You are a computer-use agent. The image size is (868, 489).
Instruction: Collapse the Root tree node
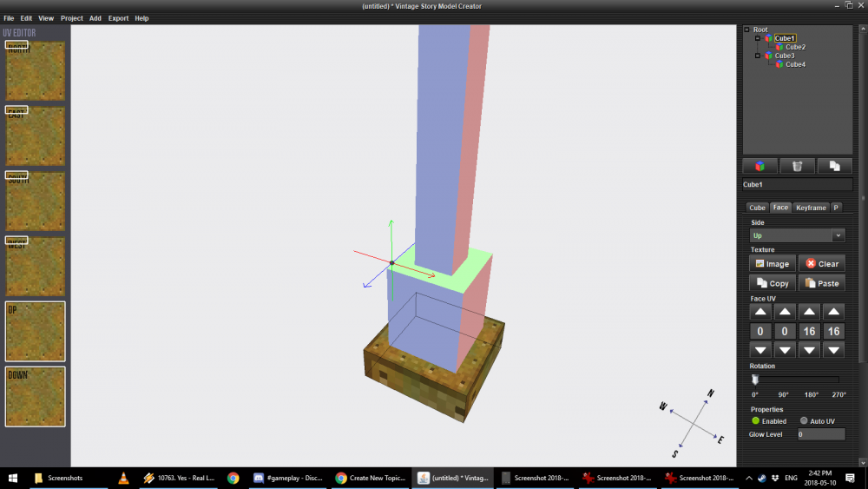(746, 30)
